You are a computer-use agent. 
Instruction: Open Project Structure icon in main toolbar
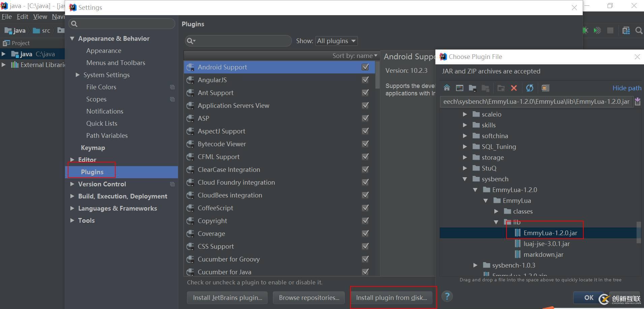point(626,31)
